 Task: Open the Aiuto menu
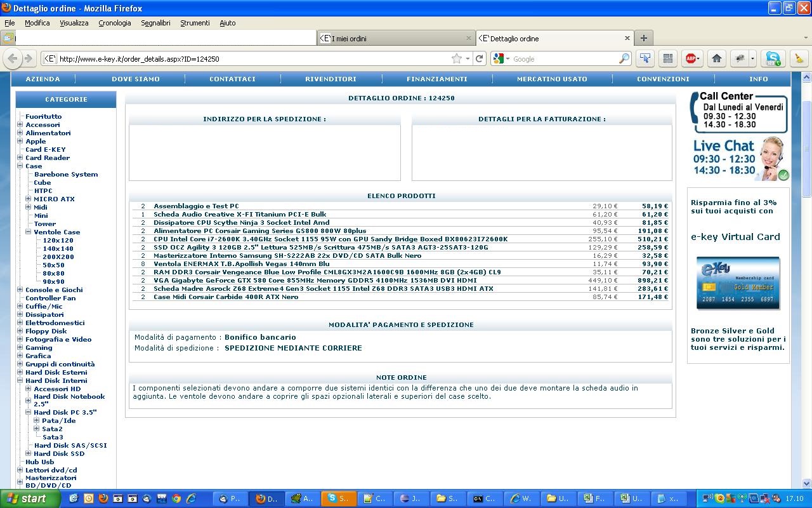[228, 23]
